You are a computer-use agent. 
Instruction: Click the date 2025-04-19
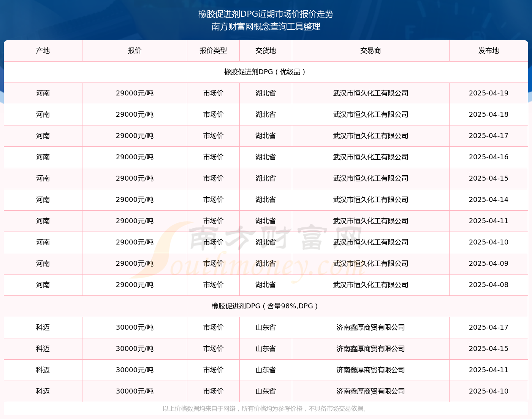coord(489,93)
